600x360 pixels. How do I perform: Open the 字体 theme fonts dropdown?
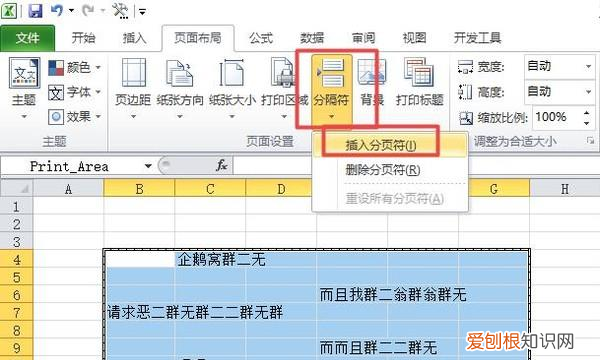point(75,92)
